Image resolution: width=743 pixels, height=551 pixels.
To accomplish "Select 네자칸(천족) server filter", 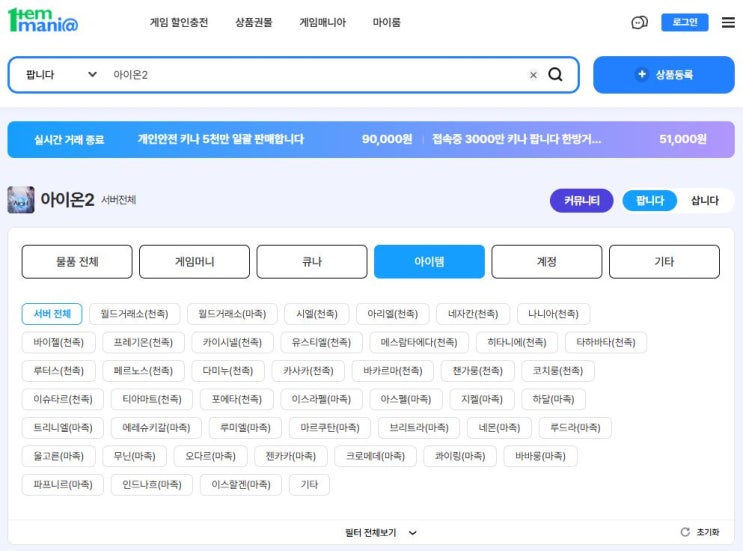I will tap(473, 314).
